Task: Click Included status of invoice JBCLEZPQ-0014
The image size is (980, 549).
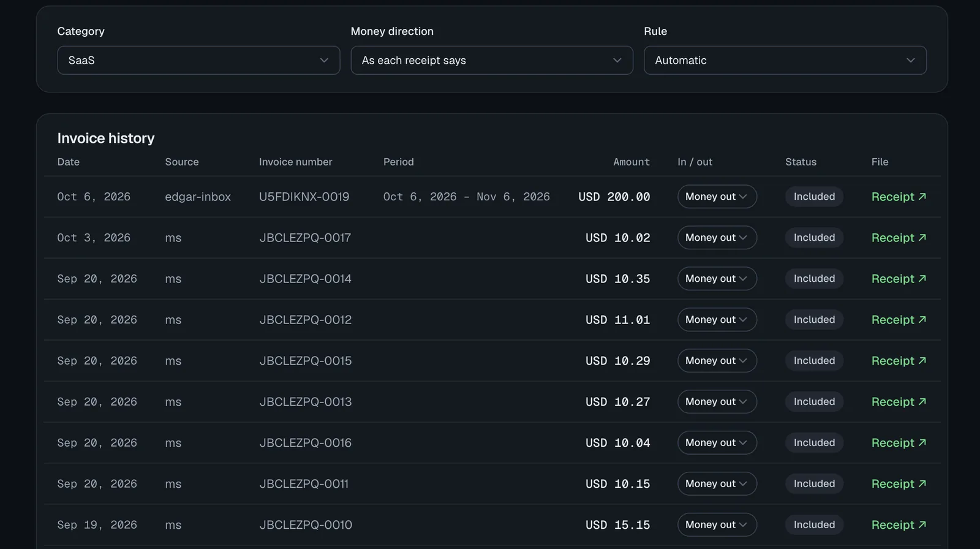Action: 814,279
